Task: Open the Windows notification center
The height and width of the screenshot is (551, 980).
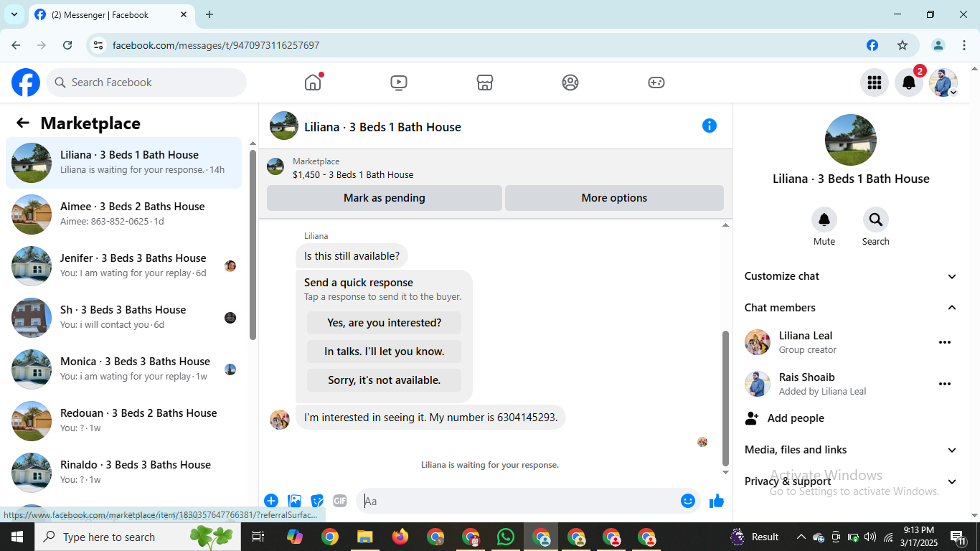Action: [958, 537]
